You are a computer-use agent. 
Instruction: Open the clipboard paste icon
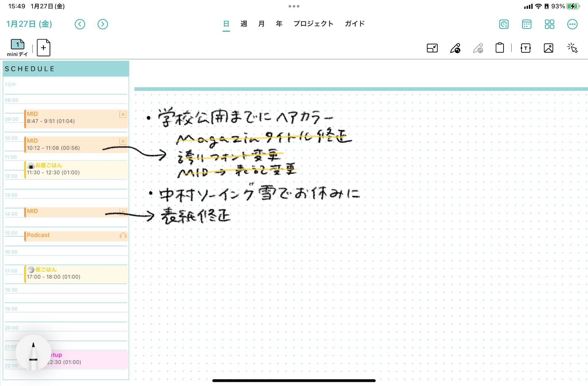tap(499, 48)
